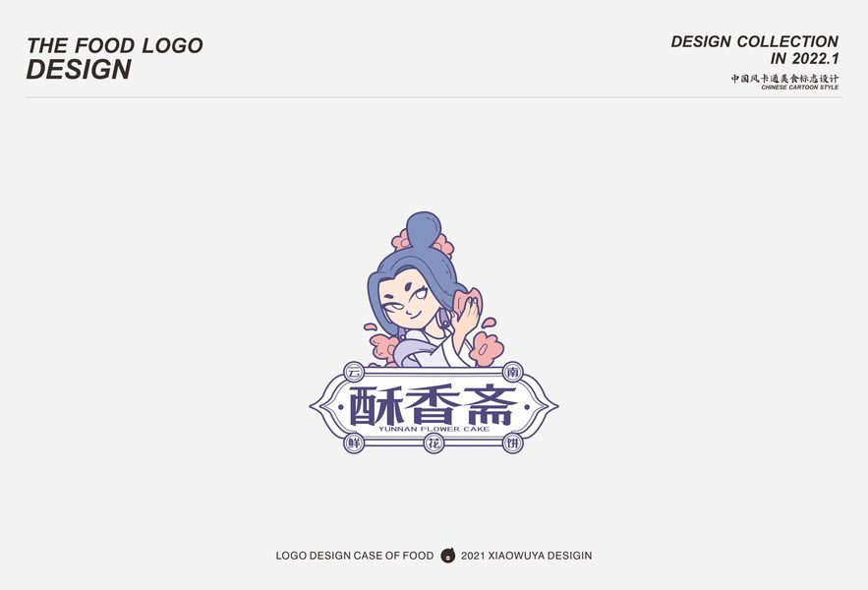Click the horizontal divider line under the header
Image resolution: width=868 pixels, height=590 pixels.
click(434, 97)
